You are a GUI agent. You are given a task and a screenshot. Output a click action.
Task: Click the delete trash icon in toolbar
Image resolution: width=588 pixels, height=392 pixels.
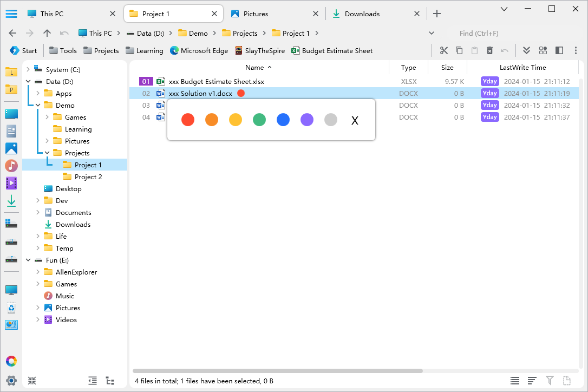click(x=489, y=50)
